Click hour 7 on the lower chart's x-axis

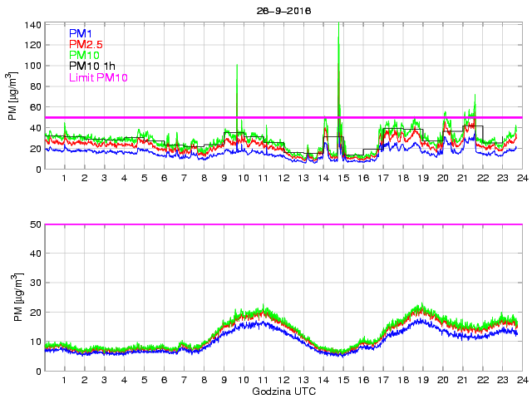[x=184, y=380]
